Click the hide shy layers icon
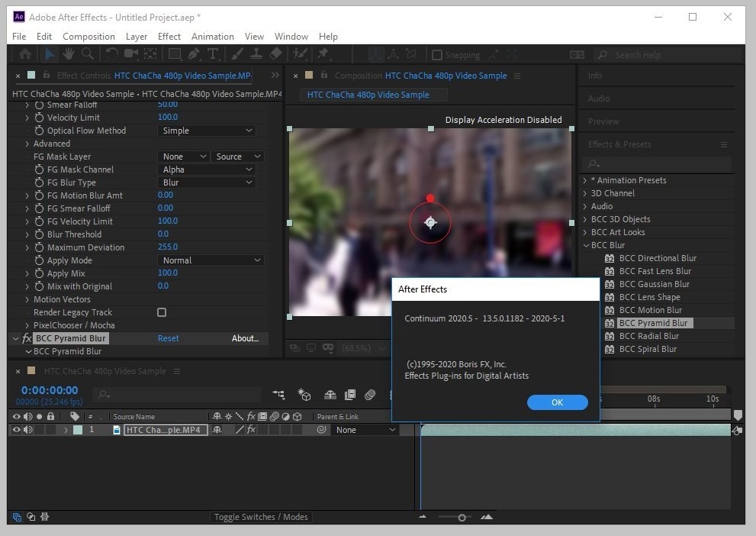The image size is (756, 536). 330,395
